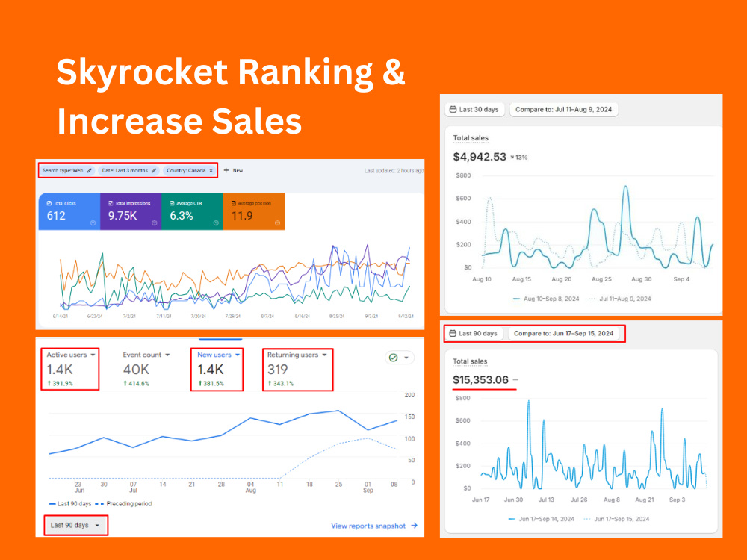
Task: Click the help icon on the Total impressions card
Action: (155, 223)
